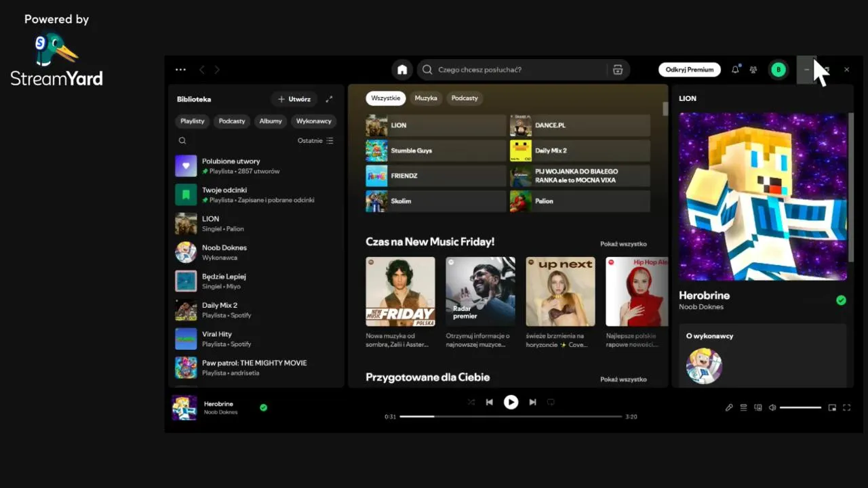Open the LION shortcut tile
The image size is (868, 488).
click(436, 125)
